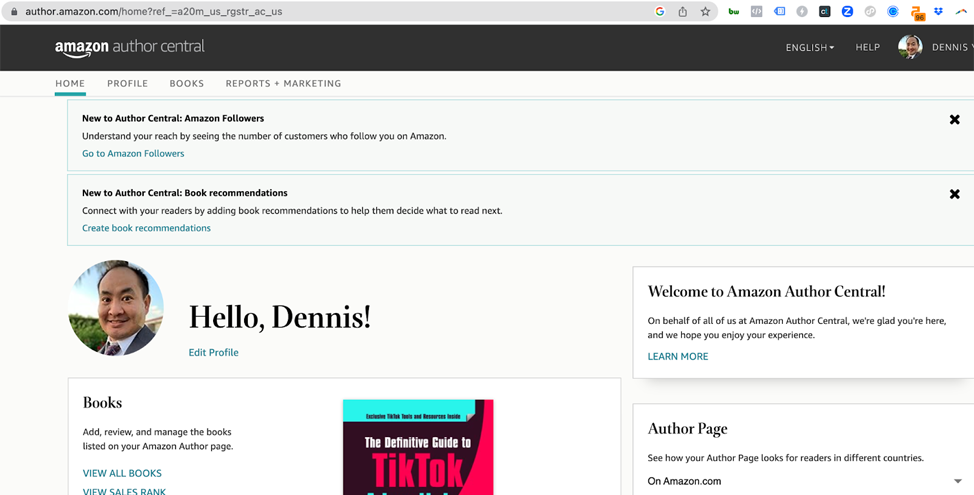Click 'Welcome to Amazon Author Central!' heading
Viewport: 974px width, 495px height.
pyautogui.click(x=767, y=291)
